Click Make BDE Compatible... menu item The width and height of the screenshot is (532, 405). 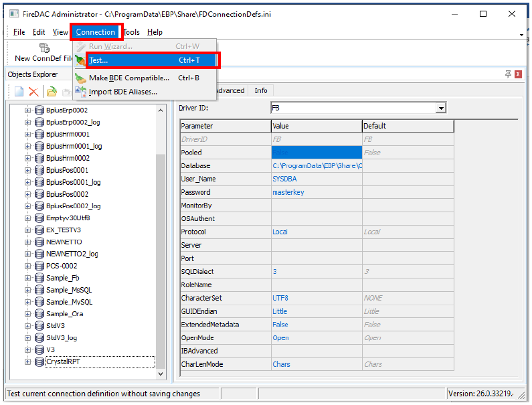click(x=129, y=78)
